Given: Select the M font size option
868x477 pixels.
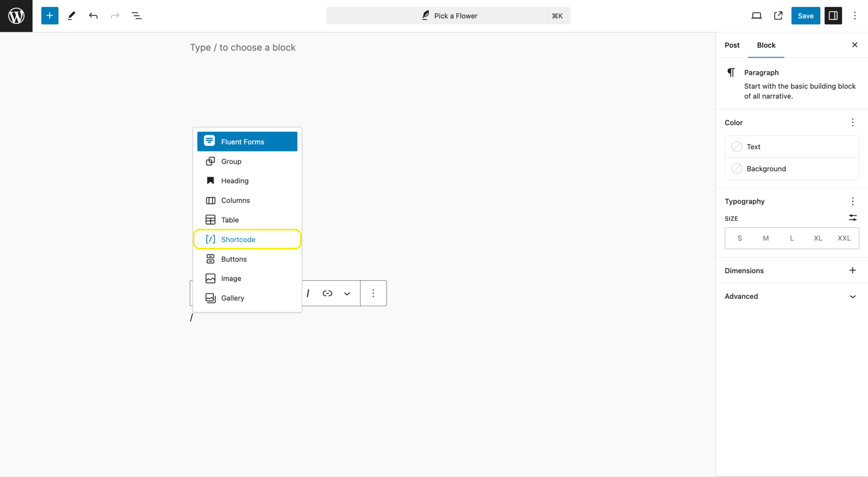Looking at the screenshot, I should (765, 238).
